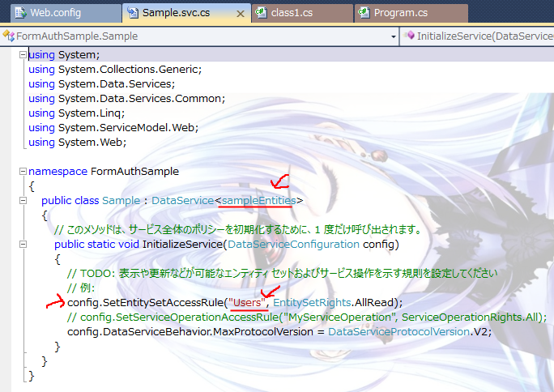Click 'DataServiceConfiguration' parameter type
Viewport: 554px width, 392px height.
[x=294, y=245]
